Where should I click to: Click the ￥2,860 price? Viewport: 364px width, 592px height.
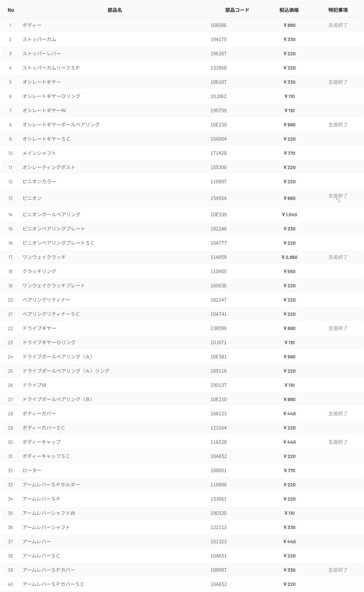pyautogui.click(x=289, y=257)
